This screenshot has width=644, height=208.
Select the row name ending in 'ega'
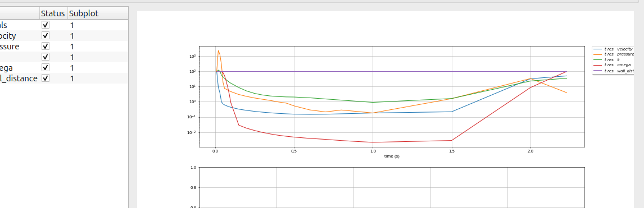click(x=7, y=68)
